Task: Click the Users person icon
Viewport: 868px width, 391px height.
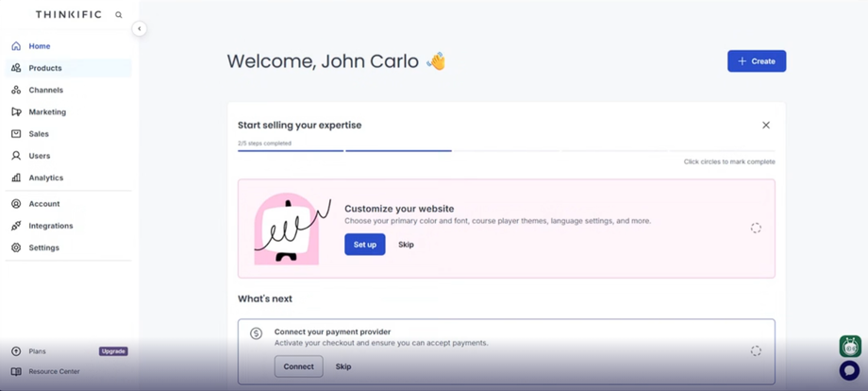Action: (x=16, y=156)
